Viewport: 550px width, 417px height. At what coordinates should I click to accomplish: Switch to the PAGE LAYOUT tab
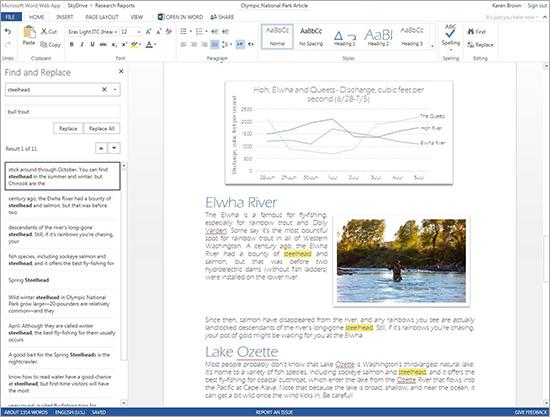(102, 17)
